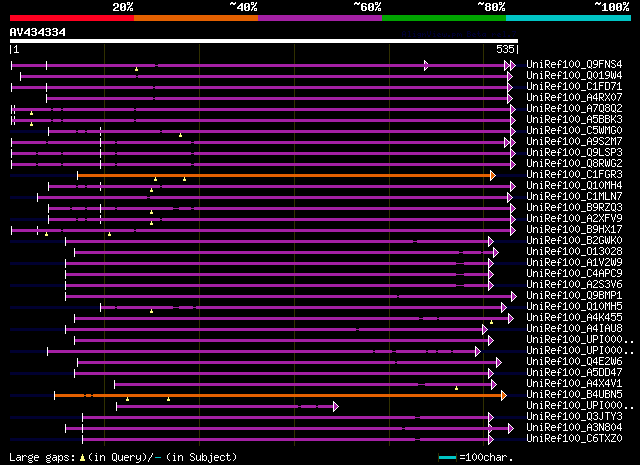Screen dimensions: 640x465
Task: Select hit UniRef100_A1V2W9
Action: click(574, 263)
